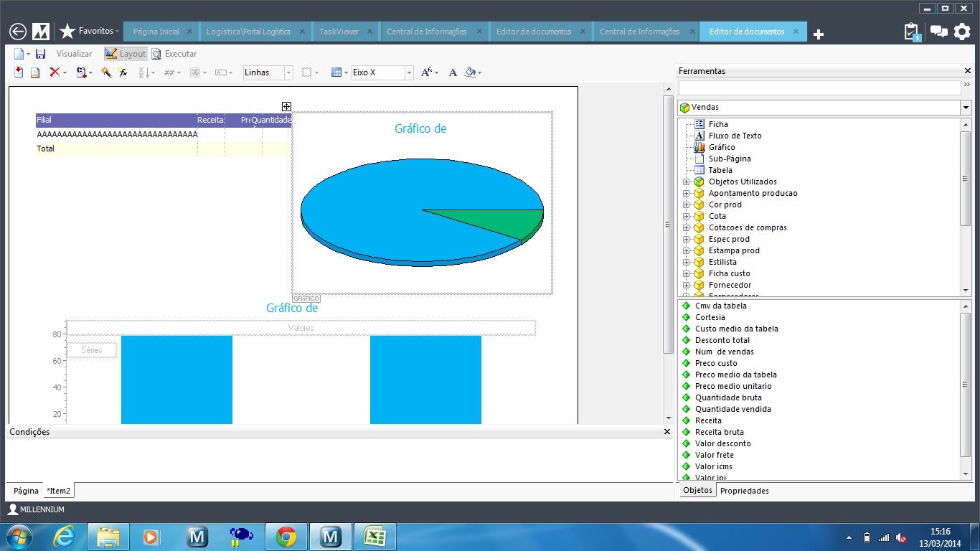Click the fx formula icon
Screen dimensions: 980x551
(x=123, y=72)
